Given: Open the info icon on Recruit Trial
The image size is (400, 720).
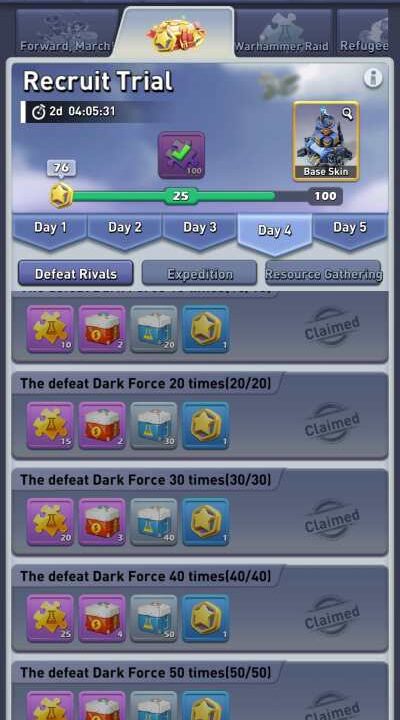Looking at the screenshot, I should pos(373,78).
